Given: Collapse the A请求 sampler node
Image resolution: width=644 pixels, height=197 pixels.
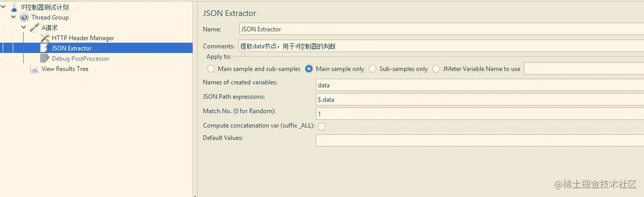Looking at the screenshot, I should point(24,27).
